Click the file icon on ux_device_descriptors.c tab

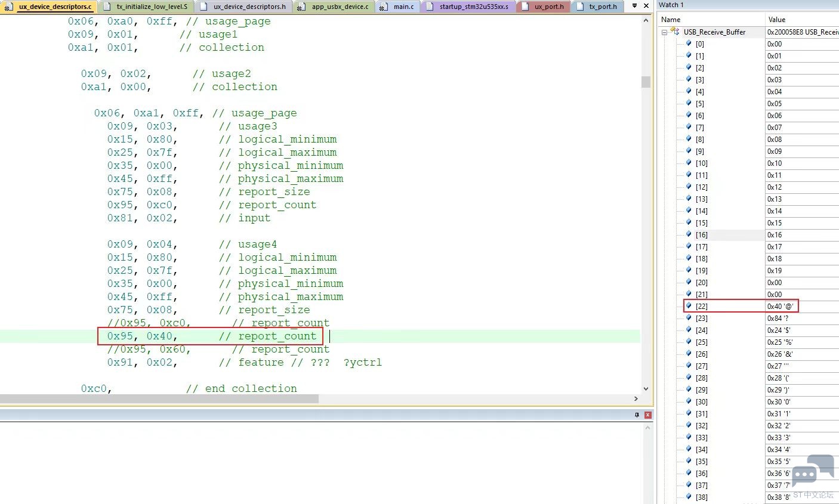[9, 7]
